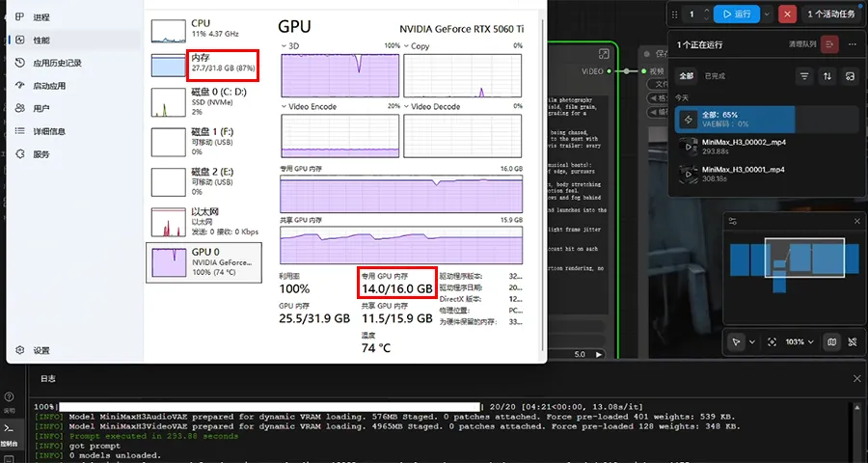Screen dimensions: 868x463
Task: Click the blue 运行 run button
Action: tap(736, 14)
